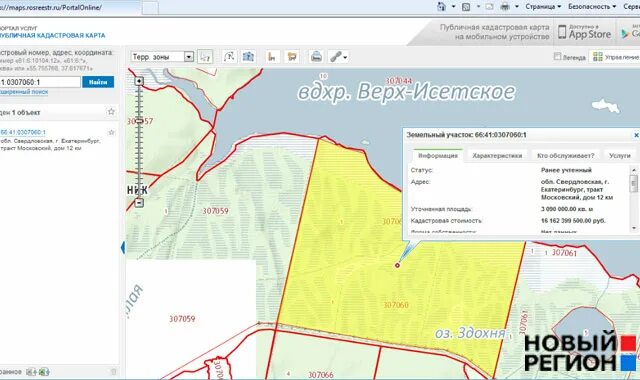Open the Безопасность browser menu

coord(592,7)
